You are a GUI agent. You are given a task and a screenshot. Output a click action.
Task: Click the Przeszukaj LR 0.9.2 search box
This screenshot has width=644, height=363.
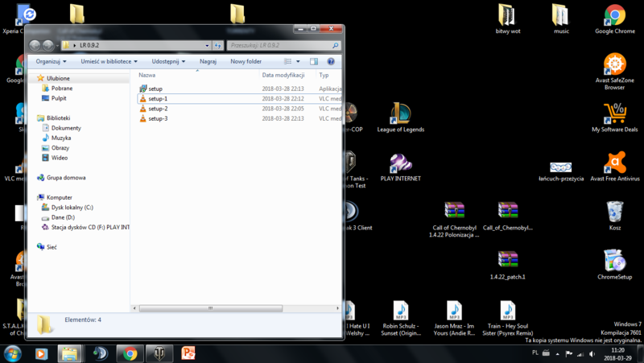coord(278,46)
